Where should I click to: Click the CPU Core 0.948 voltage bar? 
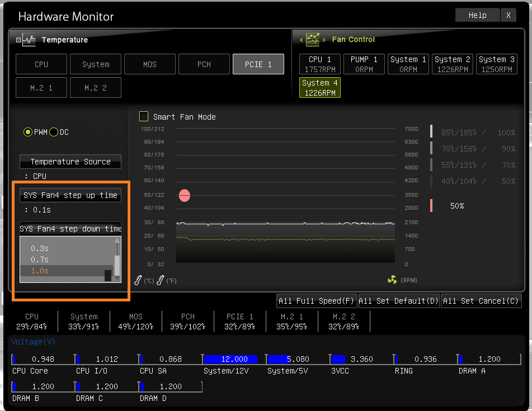click(43, 359)
